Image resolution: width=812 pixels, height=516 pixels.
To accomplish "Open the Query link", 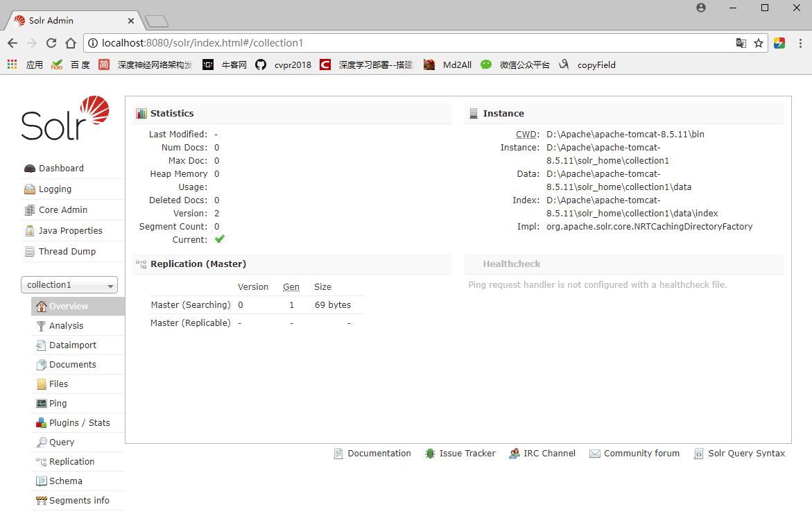I will [62, 442].
